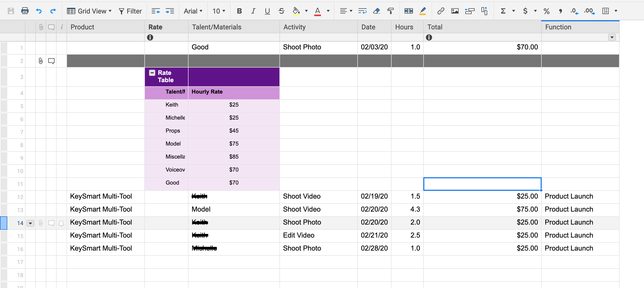Toggle Highlight Changes

pyautogui.click(x=422, y=11)
